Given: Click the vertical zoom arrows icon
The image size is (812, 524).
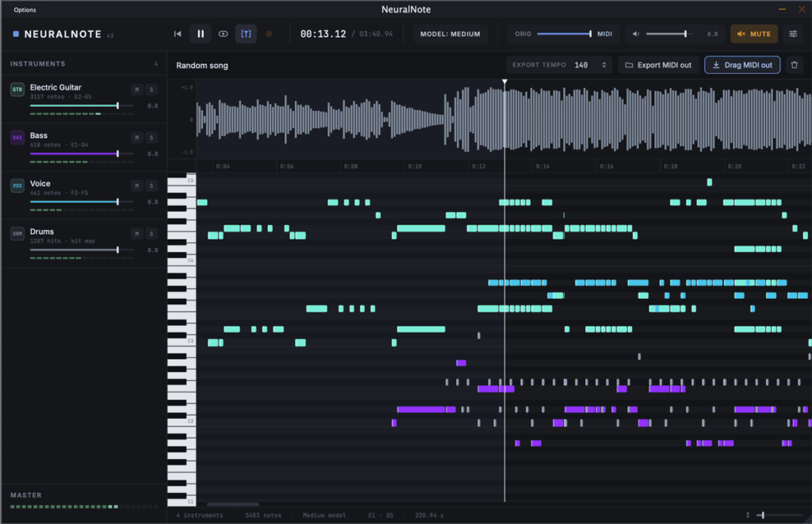Looking at the screenshot, I should pyautogui.click(x=747, y=515).
